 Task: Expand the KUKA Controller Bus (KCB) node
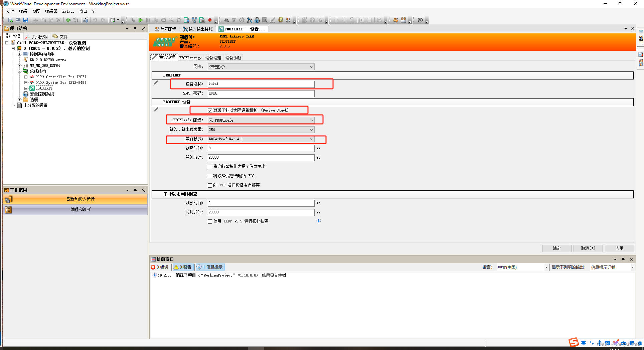coord(26,77)
